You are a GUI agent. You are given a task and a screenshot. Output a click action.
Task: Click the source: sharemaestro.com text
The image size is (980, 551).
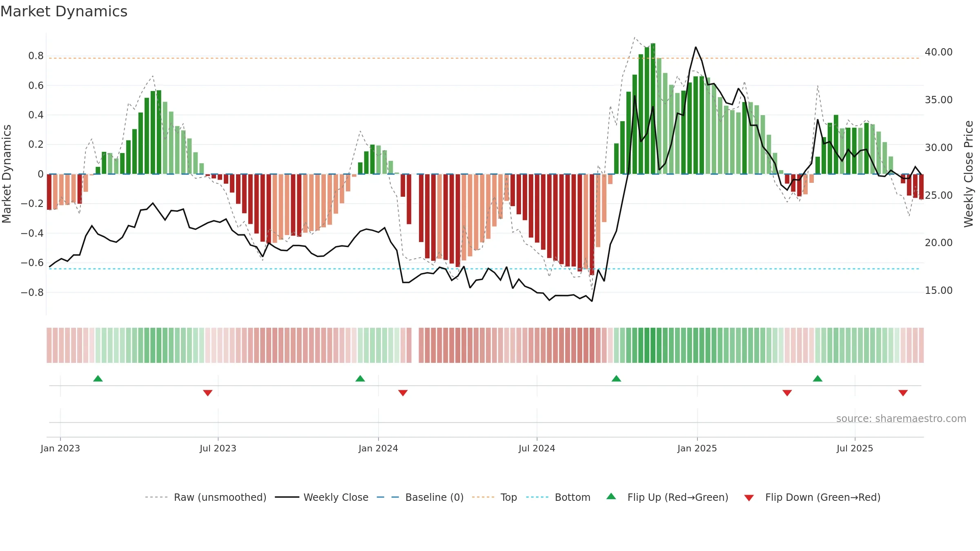901,418
